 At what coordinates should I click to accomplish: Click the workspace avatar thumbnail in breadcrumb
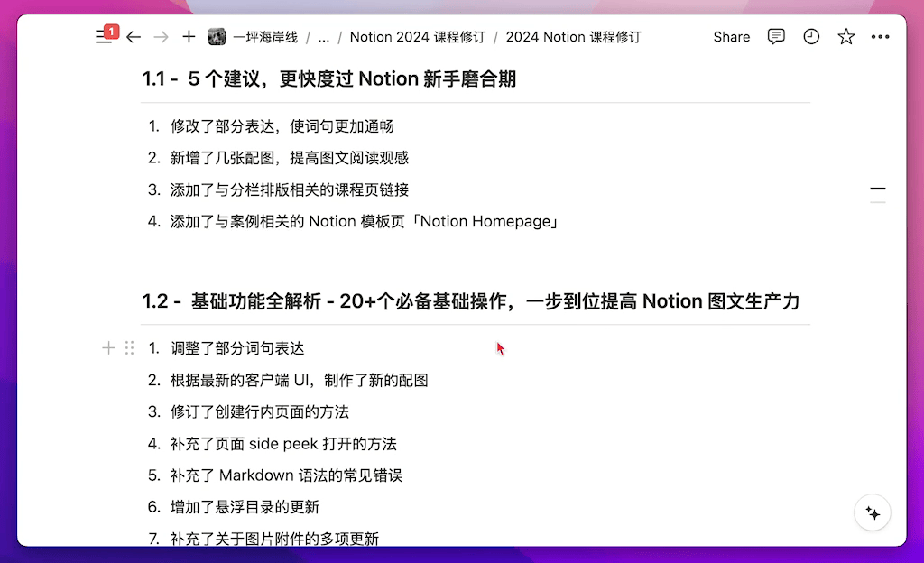pos(217,37)
